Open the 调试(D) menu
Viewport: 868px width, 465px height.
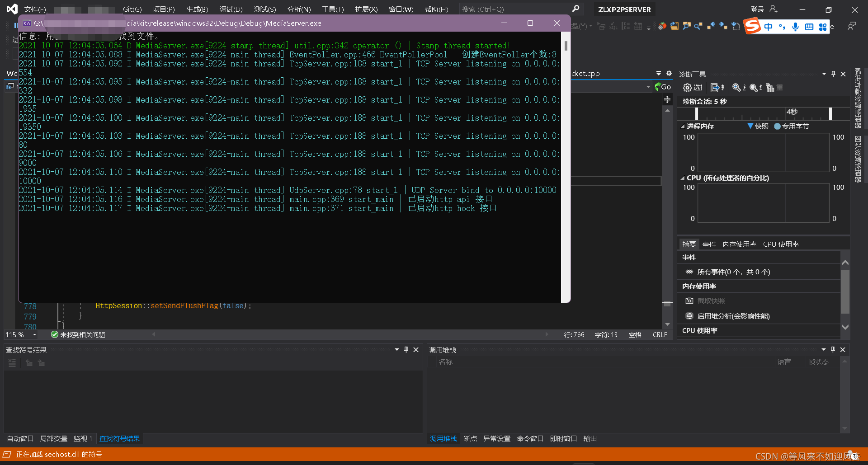pyautogui.click(x=231, y=9)
